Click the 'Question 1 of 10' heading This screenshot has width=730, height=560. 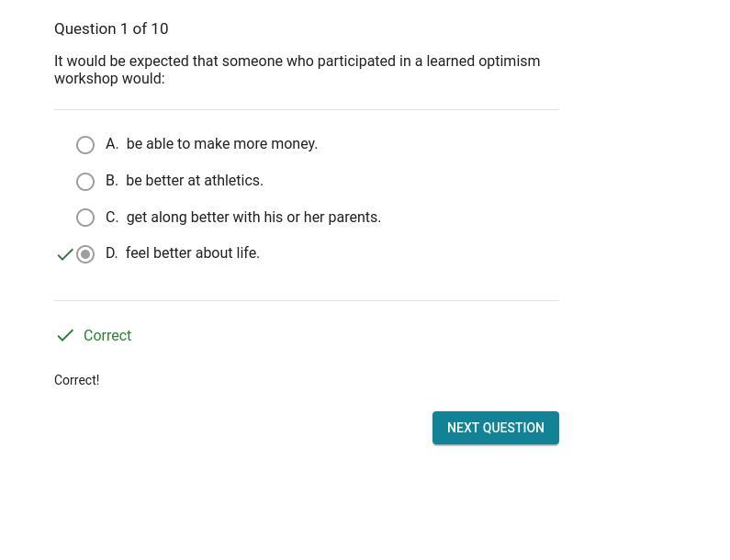pyautogui.click(x=111, y=29)
